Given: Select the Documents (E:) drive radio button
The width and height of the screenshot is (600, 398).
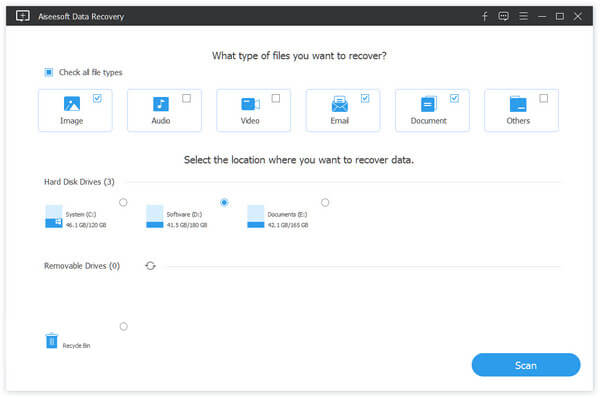Looking at the screenshot, I should click(x=325, y=202).
